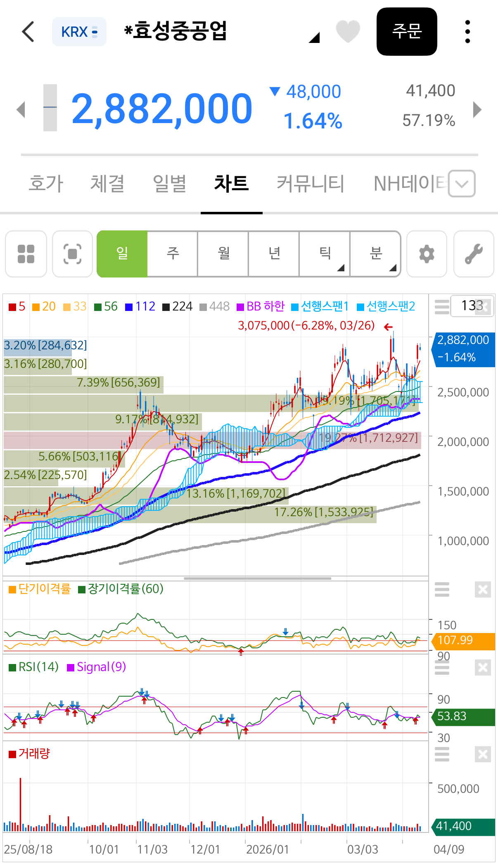Toggle the 56-day moving average legend
498x868 pixels.
[106, 306]
